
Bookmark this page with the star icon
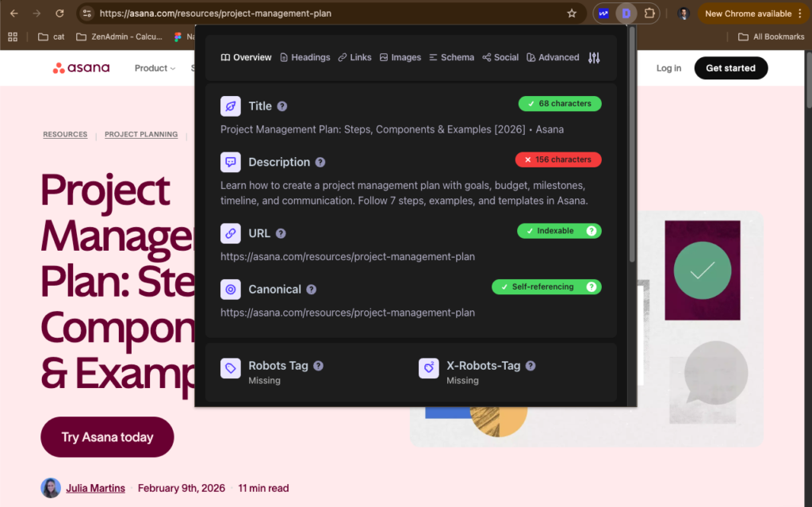(572, 13)
